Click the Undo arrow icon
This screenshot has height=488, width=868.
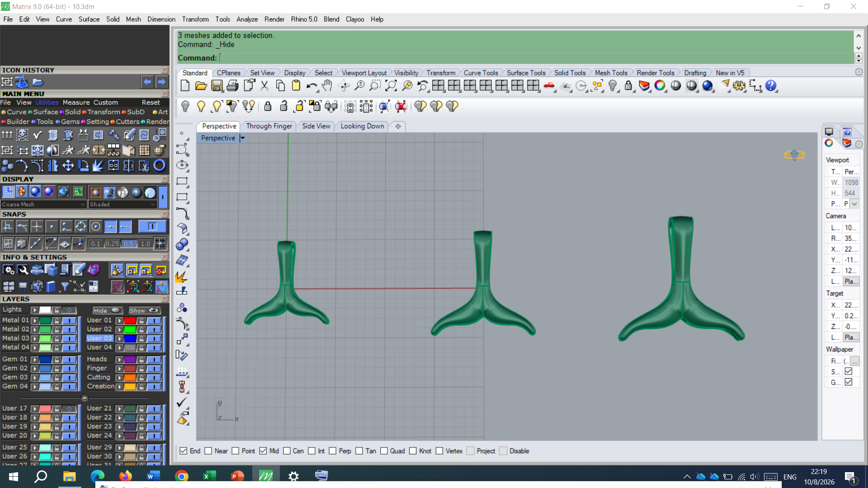click(x=311, y=86)
